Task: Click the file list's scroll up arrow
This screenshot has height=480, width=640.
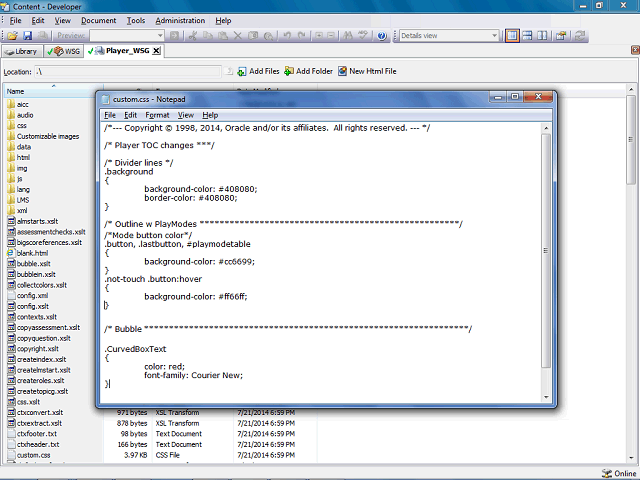Action: [631, 89]
